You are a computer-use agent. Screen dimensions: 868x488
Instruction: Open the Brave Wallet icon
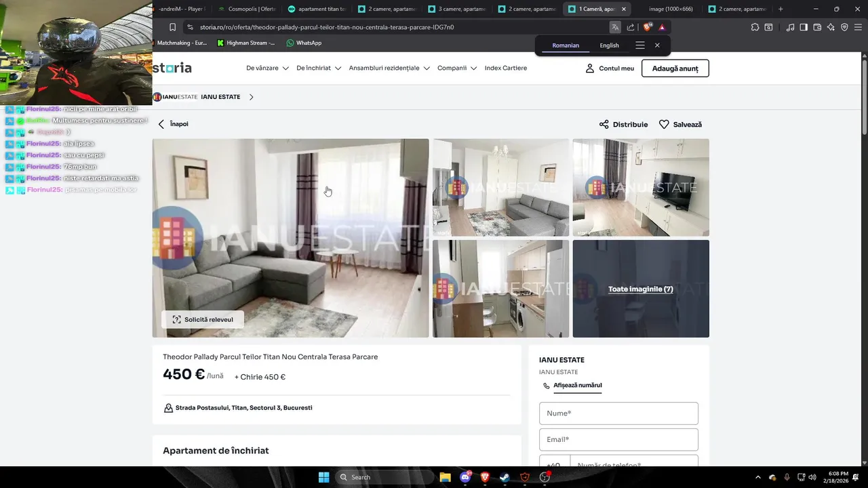pyautogui.click(x=817, y=27)
